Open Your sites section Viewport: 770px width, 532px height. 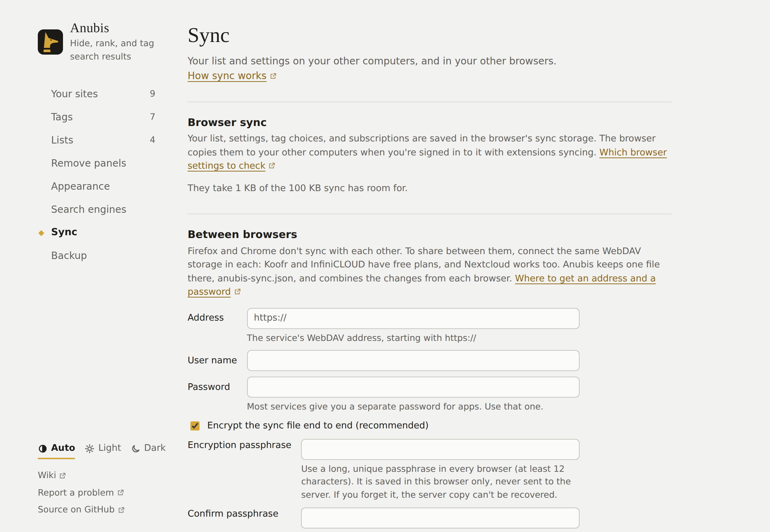coord(103,94)
